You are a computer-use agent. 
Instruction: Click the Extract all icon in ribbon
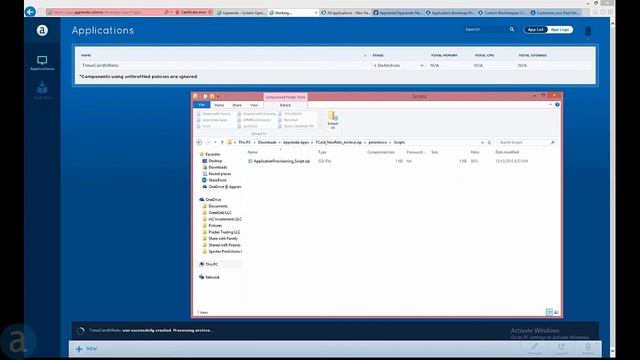[333, 120]
